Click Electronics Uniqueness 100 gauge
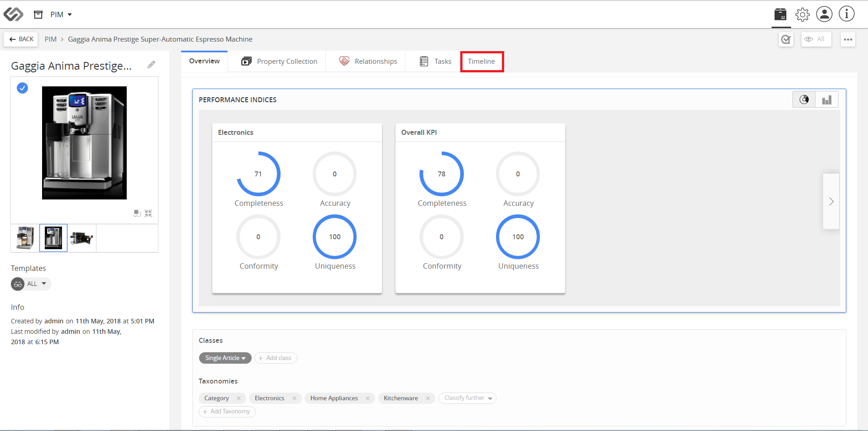Screen dimensions: 868x431 tap(335, 237)
